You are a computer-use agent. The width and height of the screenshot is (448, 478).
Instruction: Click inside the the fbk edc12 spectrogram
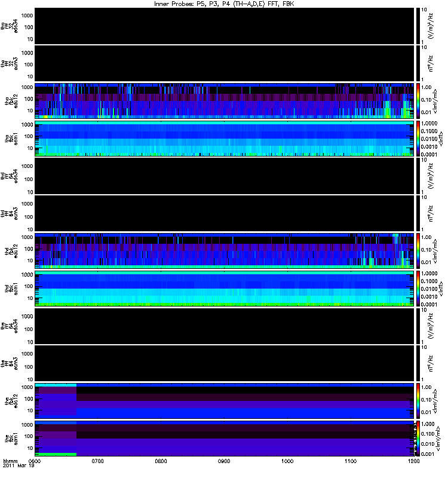coord(224,401)
